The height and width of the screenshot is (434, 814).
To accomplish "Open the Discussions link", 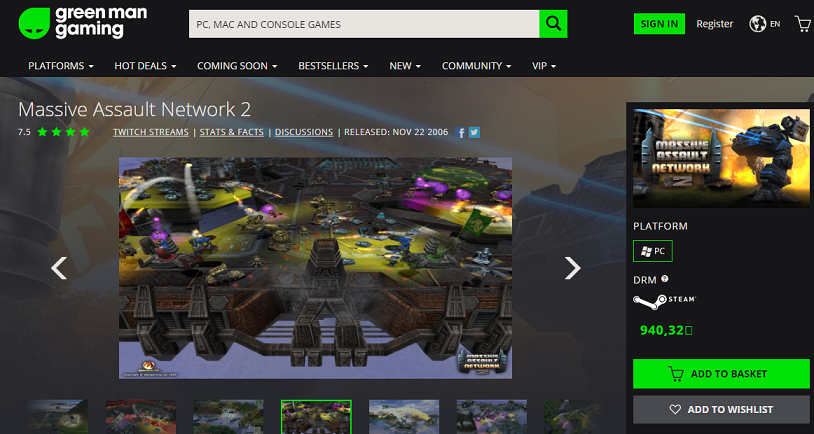I will coord(304,132).
